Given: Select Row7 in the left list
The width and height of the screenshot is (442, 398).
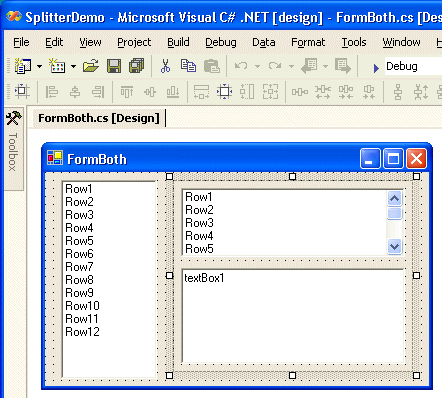Looking at the screenshot, I should pyautogui.click(x=79, y=267).
